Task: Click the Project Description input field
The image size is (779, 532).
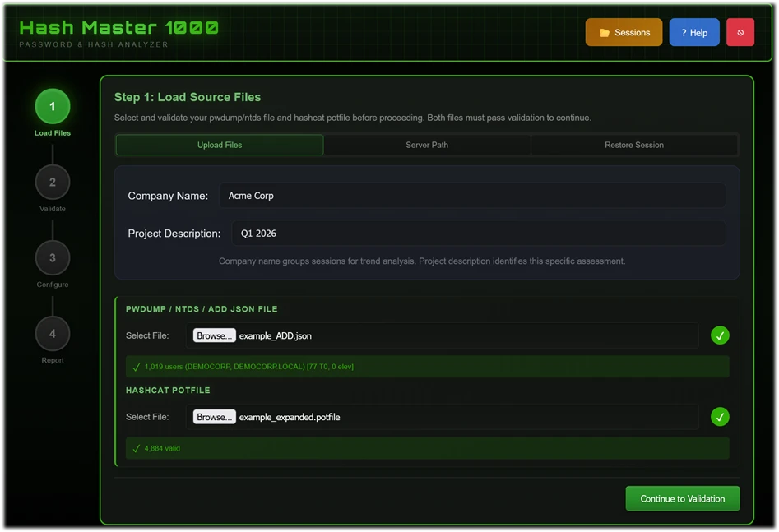Action: 480,234
